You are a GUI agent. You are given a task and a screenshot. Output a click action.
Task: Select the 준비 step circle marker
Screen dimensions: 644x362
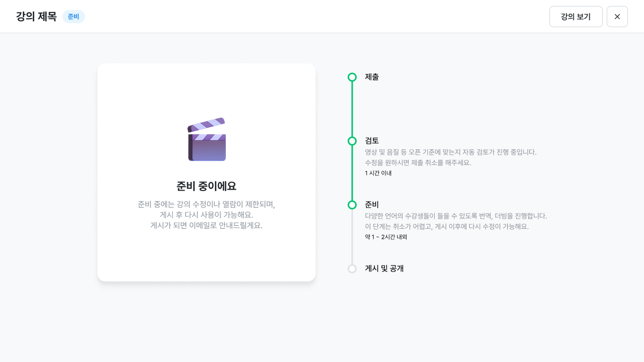[x=352, y=205]
